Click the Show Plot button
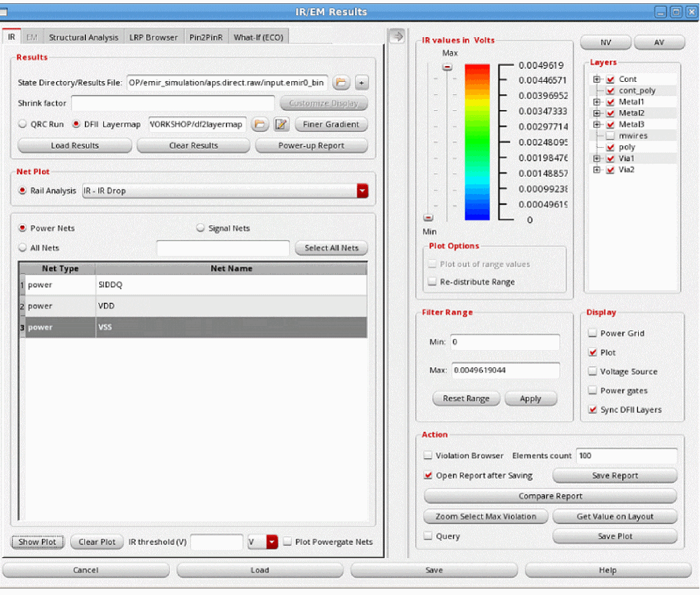 coord(39,542)
